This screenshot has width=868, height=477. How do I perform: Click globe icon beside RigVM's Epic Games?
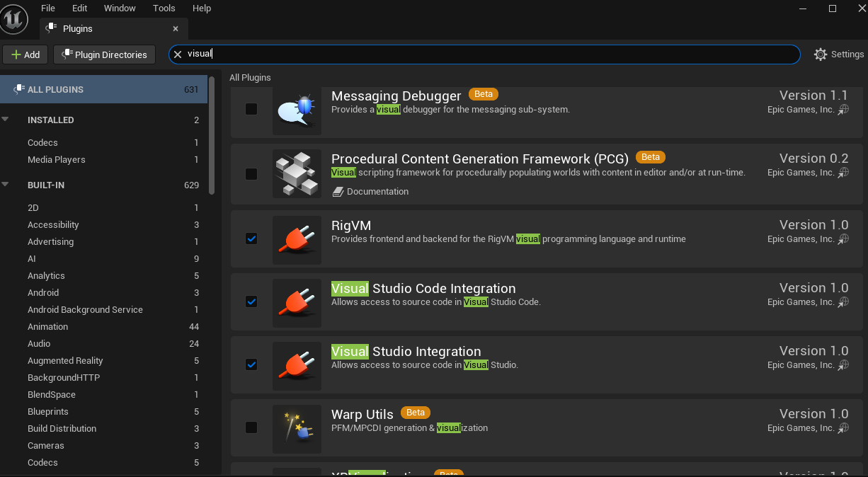[x=843, y=239]
